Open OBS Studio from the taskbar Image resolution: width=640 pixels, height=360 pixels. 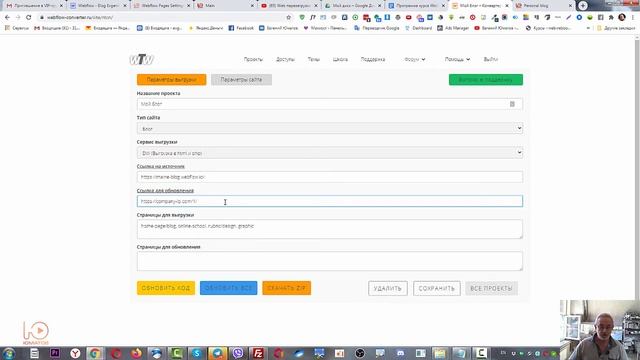[360, 353]
